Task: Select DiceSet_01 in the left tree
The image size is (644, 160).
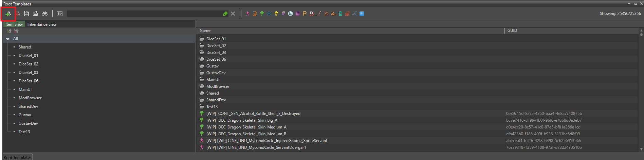Action: coord(29,56)
